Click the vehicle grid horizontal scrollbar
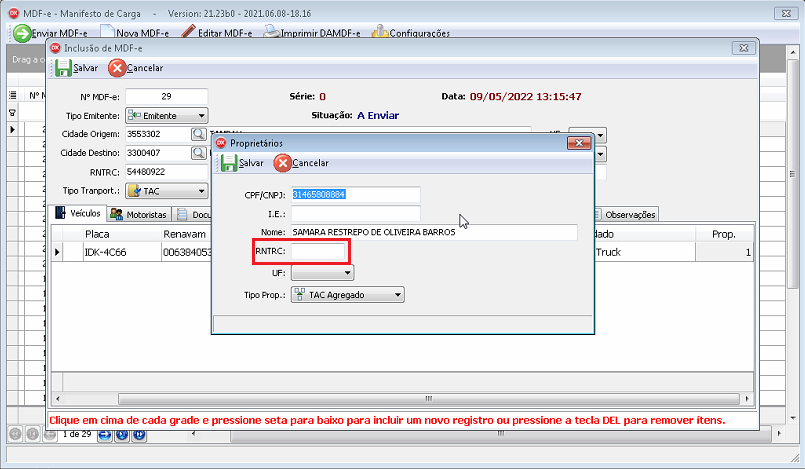 click(x=428, y=399)
